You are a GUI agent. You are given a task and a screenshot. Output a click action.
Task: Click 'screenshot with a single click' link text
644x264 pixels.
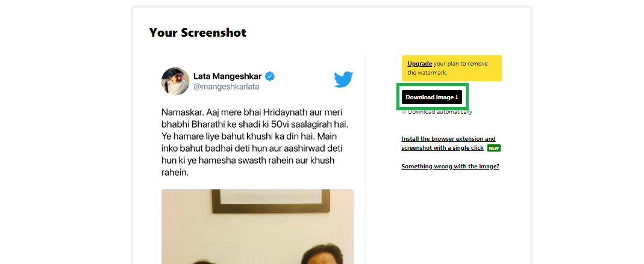tap(442, 148)
